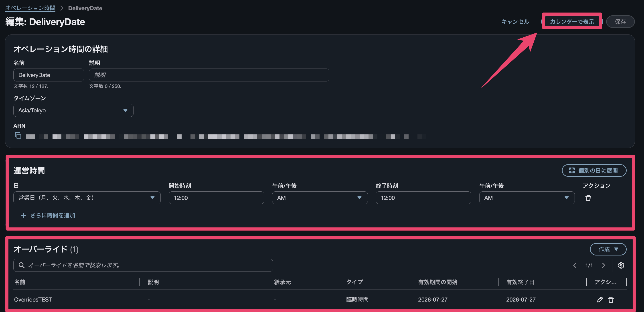
Task: Click the カレンダーで表示 button
Action: click(x=572, y=22)
